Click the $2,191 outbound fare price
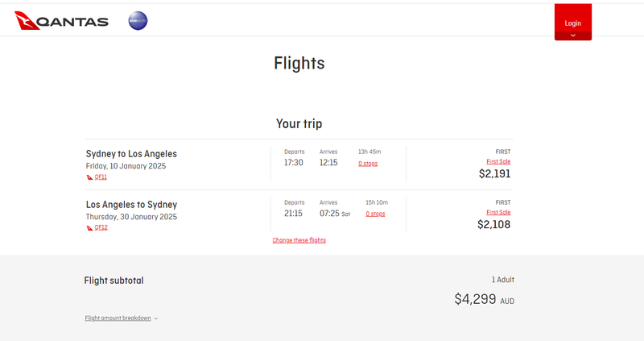Viewport: 644px width, 341px height. pos(494,173)
